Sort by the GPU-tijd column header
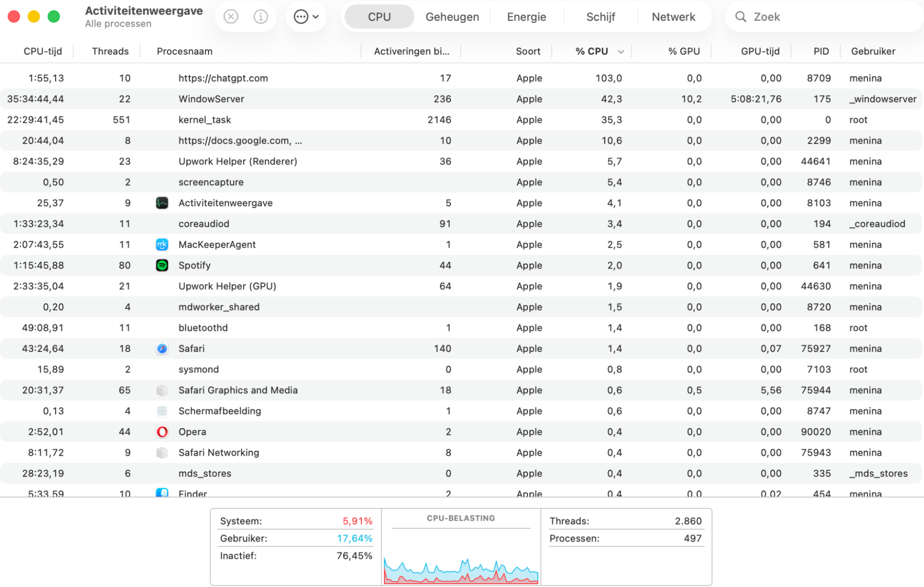Screen dimensions: 924x587 (x=760, y=51)
